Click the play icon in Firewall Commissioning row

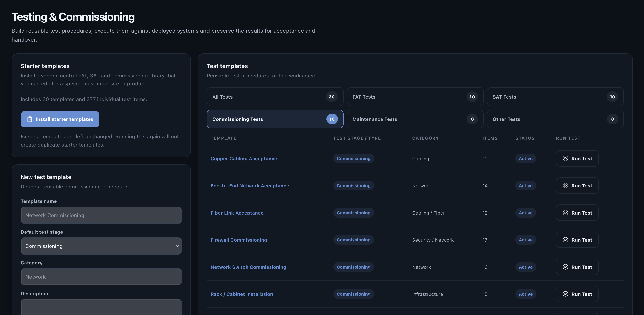point(565,240)
